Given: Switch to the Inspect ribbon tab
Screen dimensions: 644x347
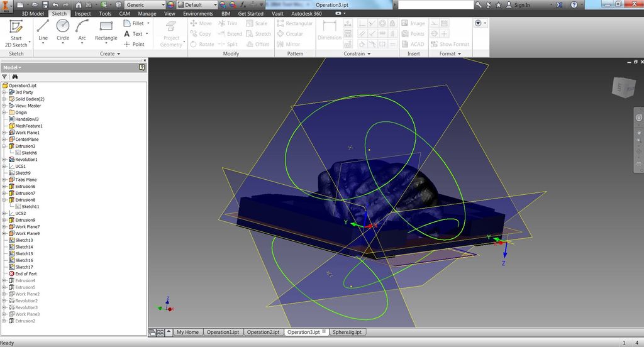Looking at the screenshot, I should click(x=82, y=14).
